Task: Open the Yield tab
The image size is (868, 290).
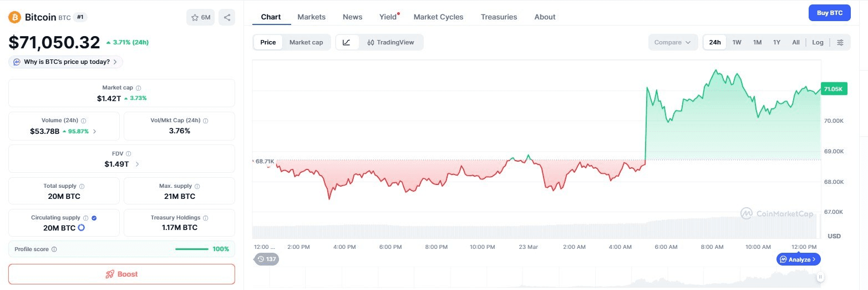Action: (388, 17)
